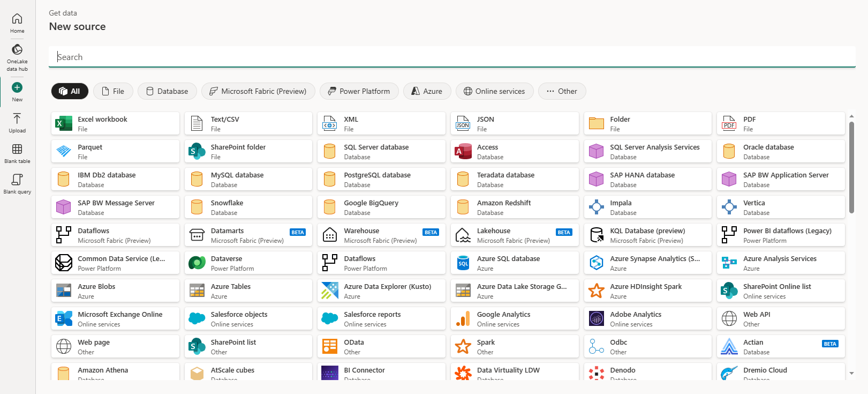This screenshot has width=868, height=394.
Task: Show only Online services connectors
Action: [x=494, y=91]
